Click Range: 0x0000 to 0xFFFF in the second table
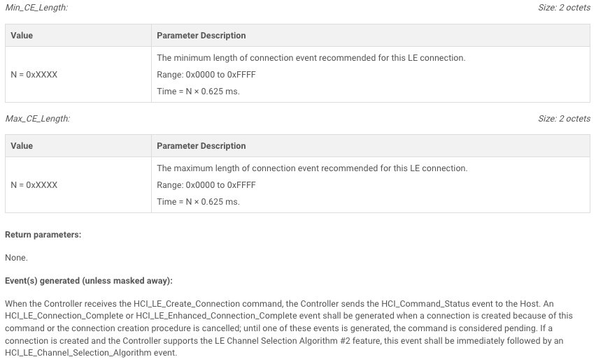Image resolution: width=596 pixels, height=364 pixels. [206, 185]
